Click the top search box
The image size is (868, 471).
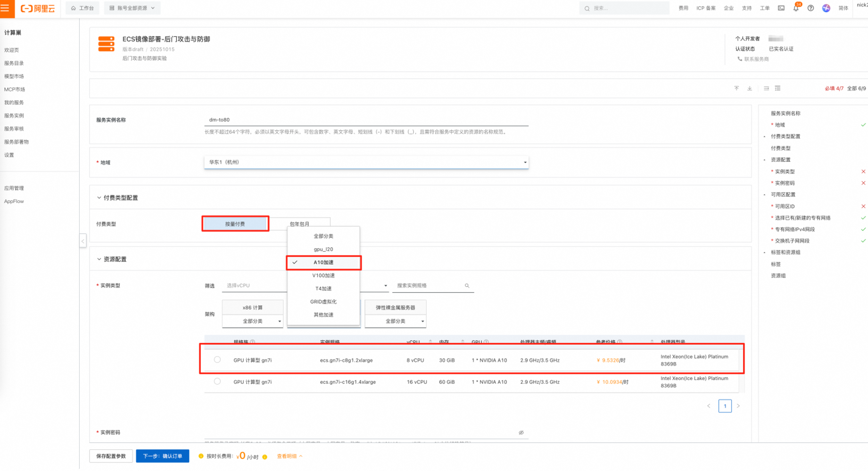624,8
